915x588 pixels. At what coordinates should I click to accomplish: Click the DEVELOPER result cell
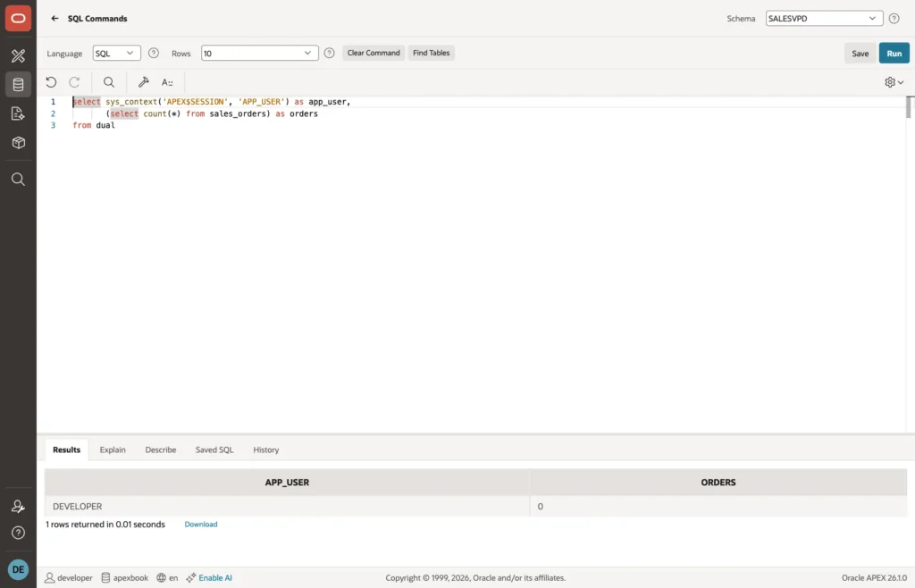(x=287, y=507)
